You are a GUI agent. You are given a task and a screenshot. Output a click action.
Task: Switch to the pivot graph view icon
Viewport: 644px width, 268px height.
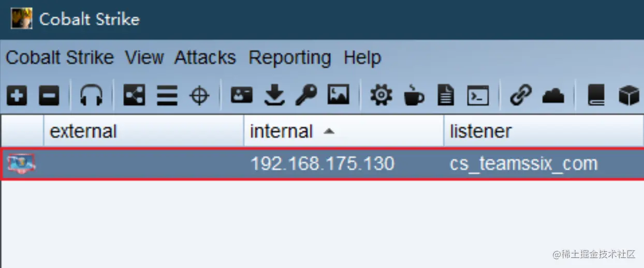pyautogui.click(x=134, y=96)
